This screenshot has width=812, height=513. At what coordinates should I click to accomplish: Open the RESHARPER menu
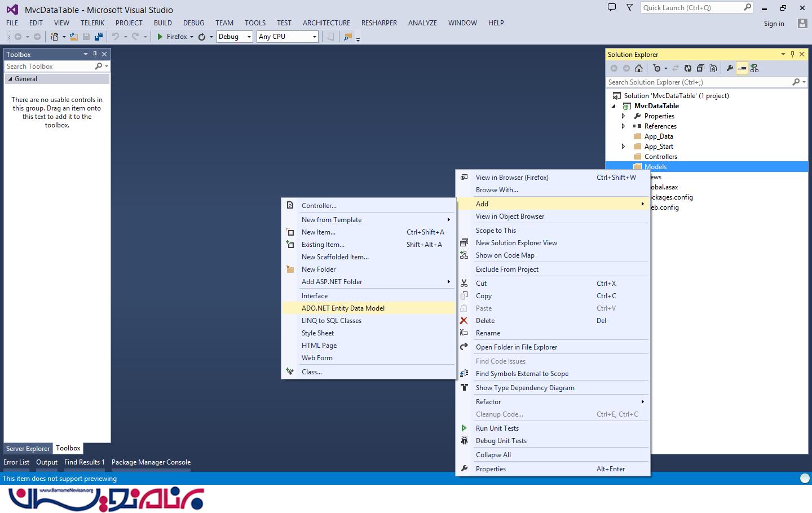click(379, 23)
